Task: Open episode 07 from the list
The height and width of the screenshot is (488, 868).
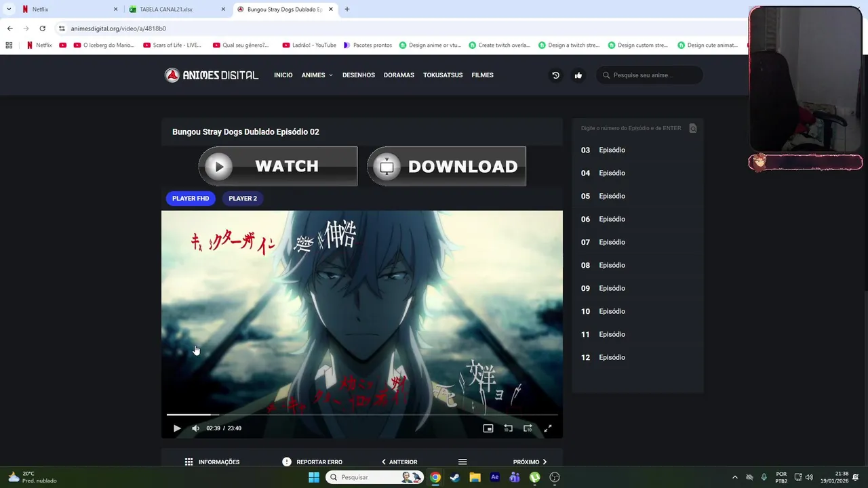Action: 637,242
